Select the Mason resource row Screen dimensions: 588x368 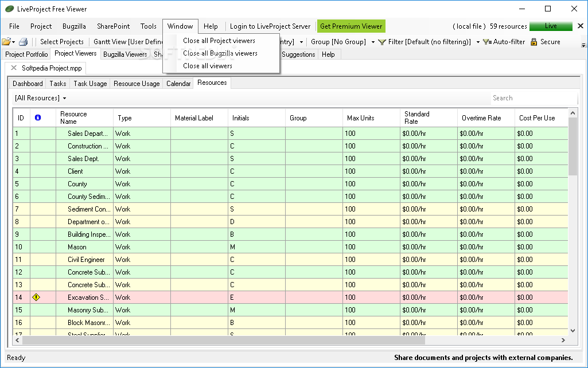[x=290, y=247]
